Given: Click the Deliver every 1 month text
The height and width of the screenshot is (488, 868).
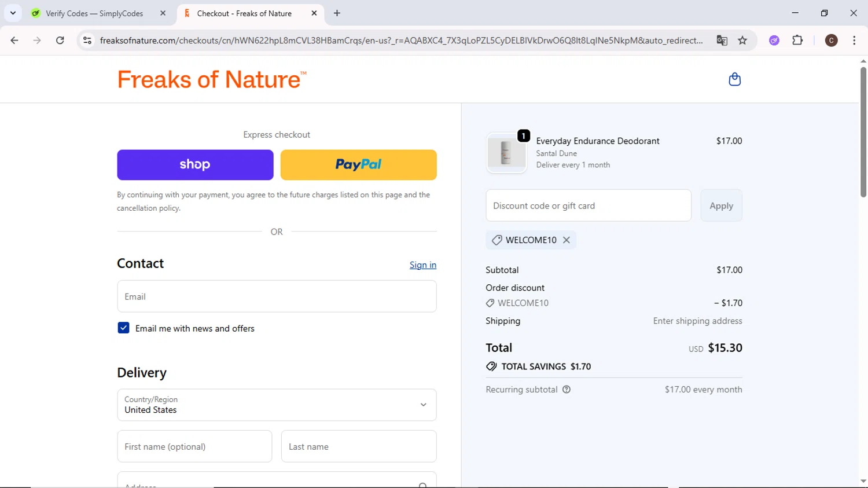Looking at the screenshot, I should [x=573, y=165].
